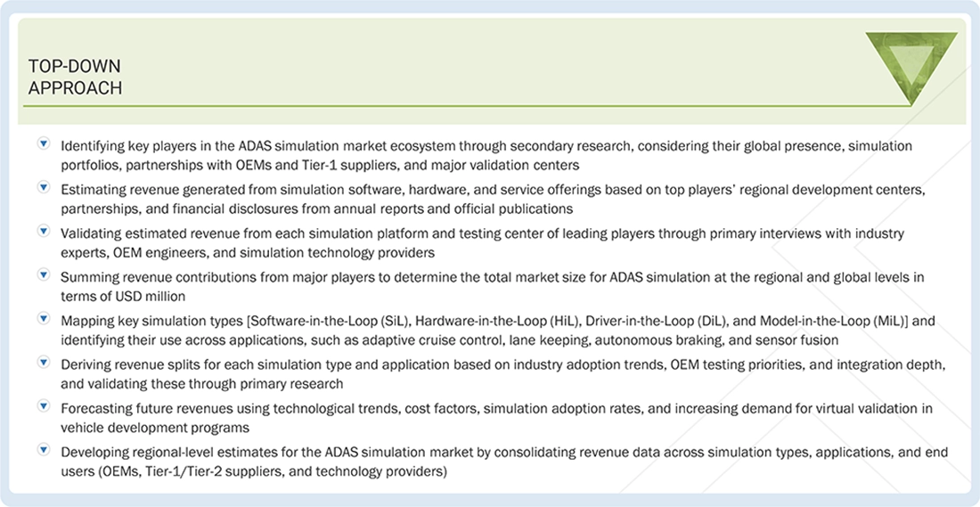The image size is (980, 507).
Task: Click the bullet icon beside "Summing revenue contributions"
Action: (x=43, y=275)
